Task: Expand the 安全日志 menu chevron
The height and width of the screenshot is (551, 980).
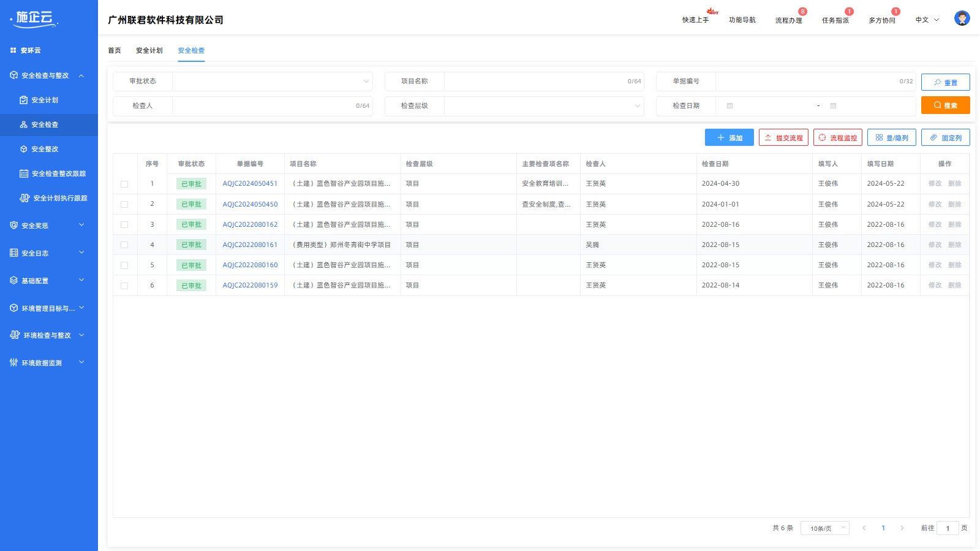Action: (81, 253)
